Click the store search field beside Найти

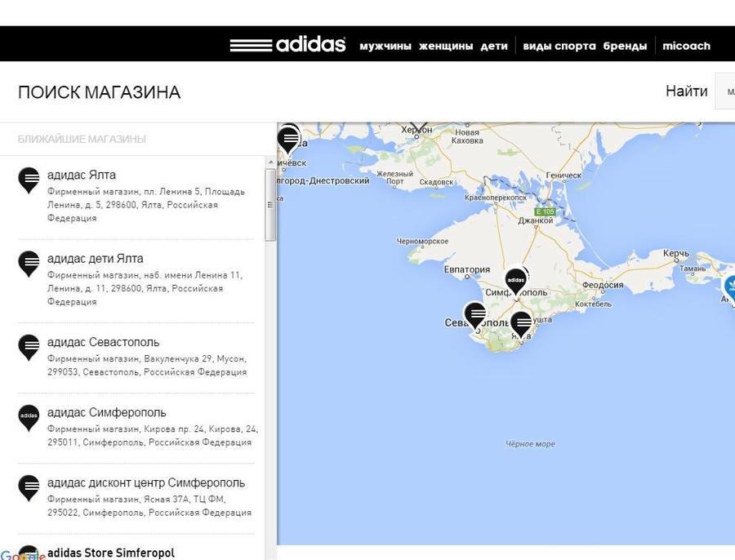pos(724,91)
